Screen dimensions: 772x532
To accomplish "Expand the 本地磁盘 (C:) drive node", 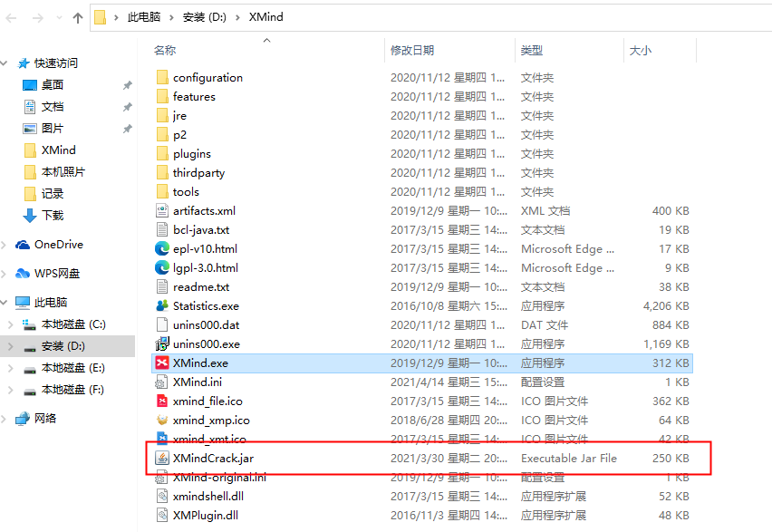I will pos(11,324).
